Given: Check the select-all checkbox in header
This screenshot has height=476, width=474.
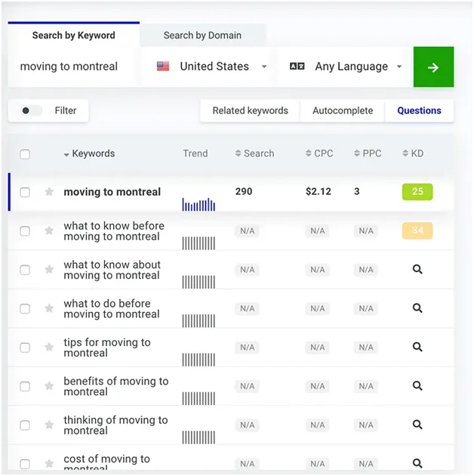Looking at the screenshot, I should click(25, 154).
